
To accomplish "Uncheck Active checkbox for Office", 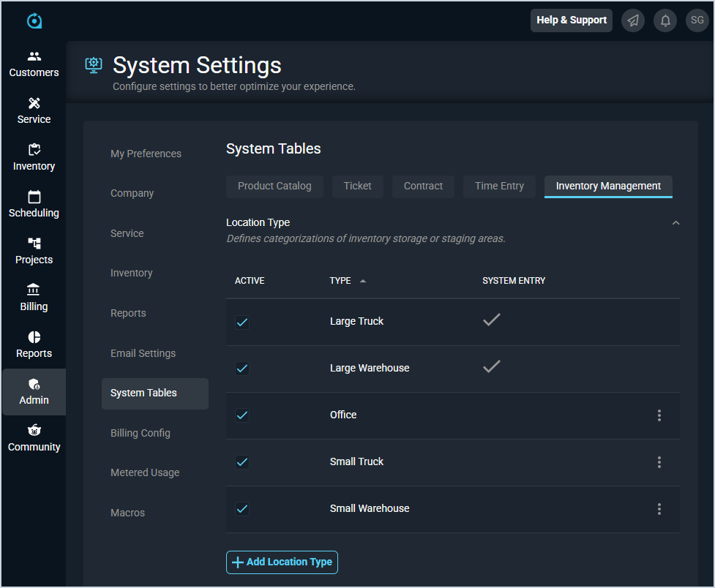I will coord(242,415).
